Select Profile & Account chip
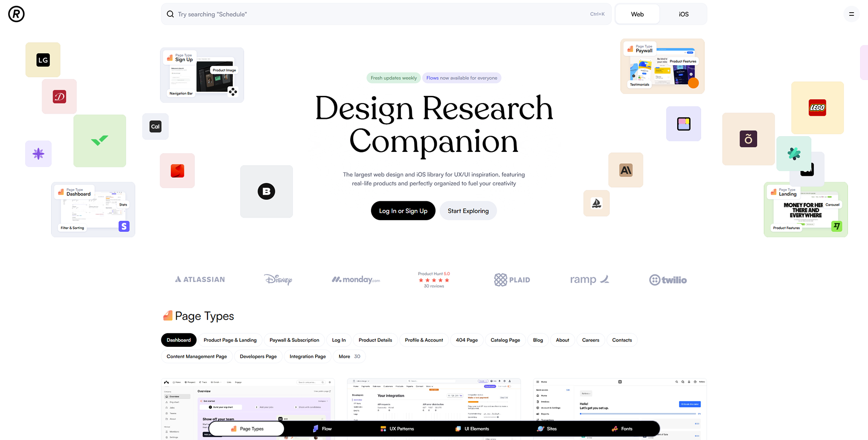Image resolution: width=868 pixels, height=440 pixels. click(424, 340)
